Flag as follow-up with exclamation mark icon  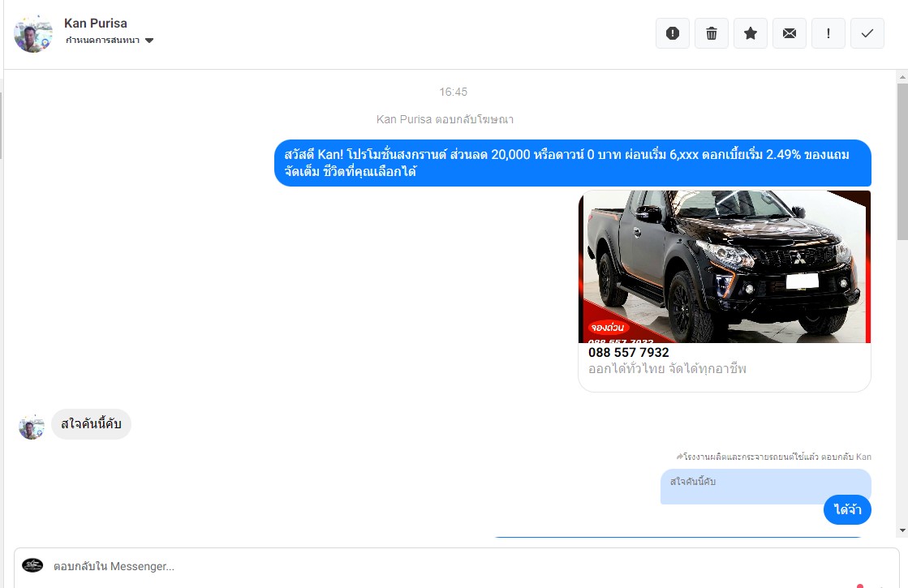point(828,33)
